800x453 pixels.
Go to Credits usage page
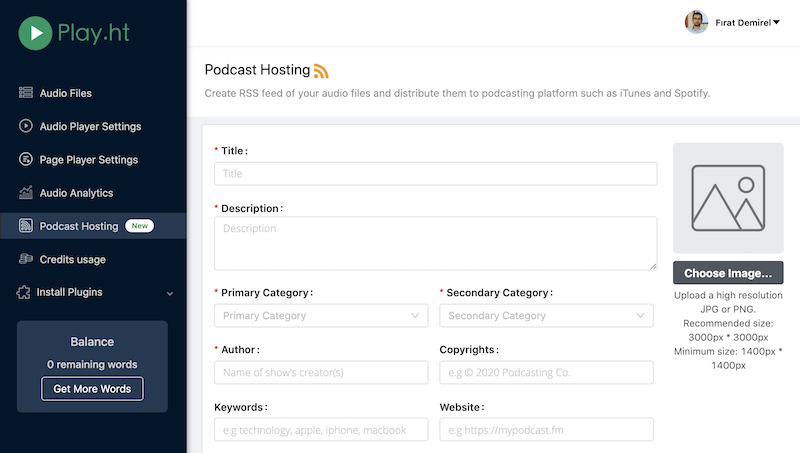tap(72, 259)
